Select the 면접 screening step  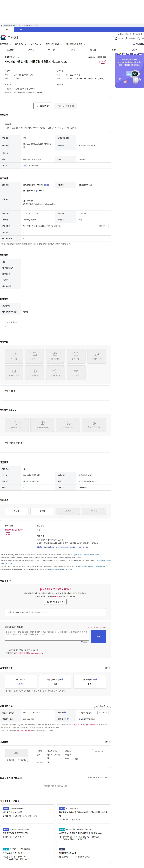tap(42, 511)
